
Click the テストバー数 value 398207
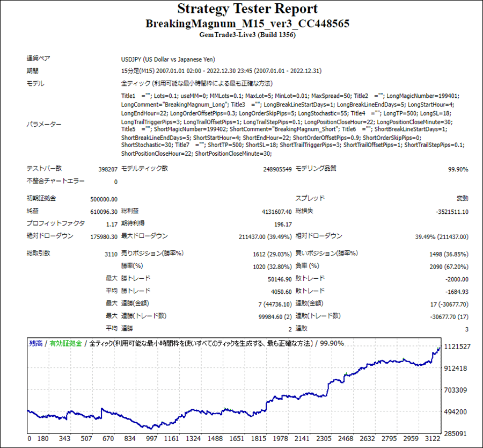[x=105, y=169]
